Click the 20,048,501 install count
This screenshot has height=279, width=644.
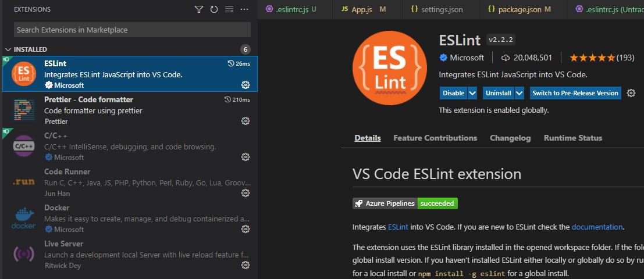(x=533, y=58)
